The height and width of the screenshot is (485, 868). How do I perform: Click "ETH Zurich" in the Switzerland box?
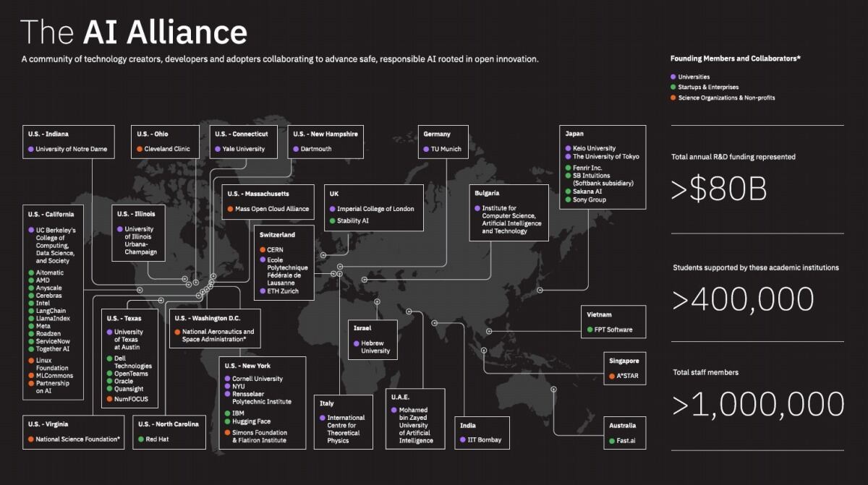coord(282,291)
